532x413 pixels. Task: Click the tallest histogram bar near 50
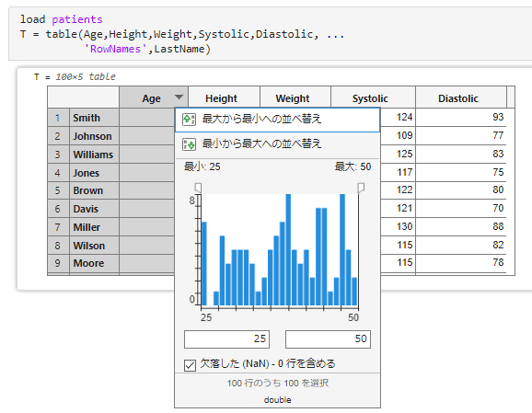click(x=342, y=249)
